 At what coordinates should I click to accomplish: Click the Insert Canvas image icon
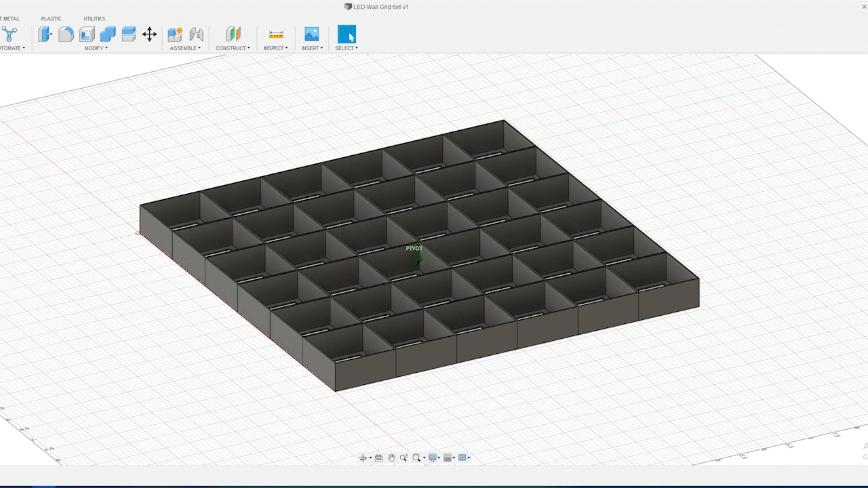point(312,34)
